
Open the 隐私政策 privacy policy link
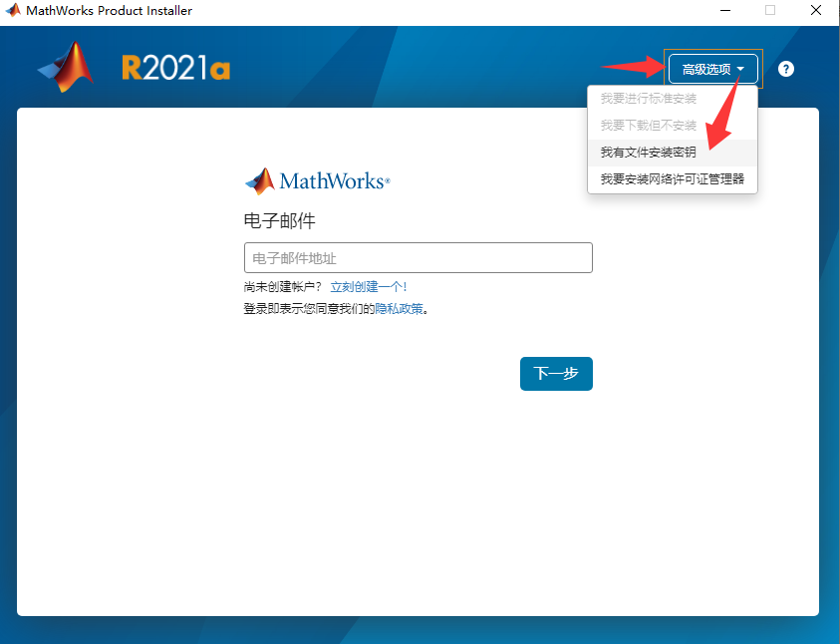tap(401, 309)
